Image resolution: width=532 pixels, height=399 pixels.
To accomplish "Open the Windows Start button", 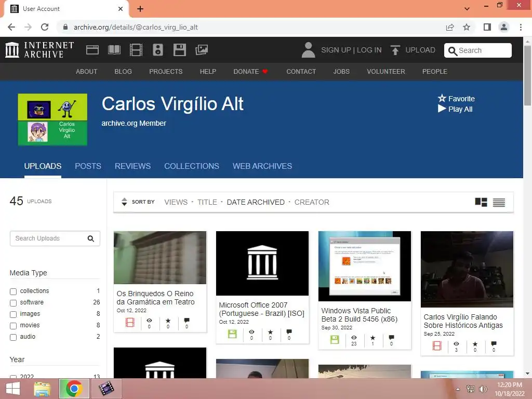I will [x=12, y=389].
